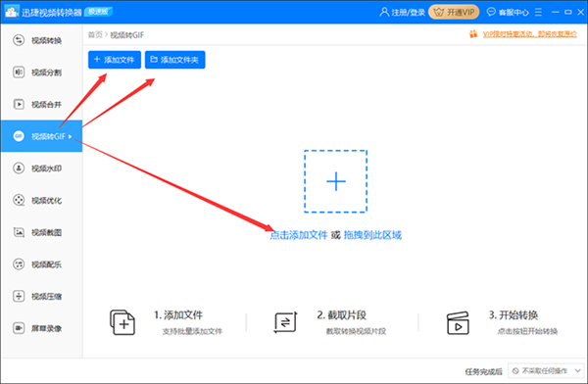The height and width of the screenshot is (384, 588).
Task: Switch to 视频优化 section
Action: tap(41, 200)
